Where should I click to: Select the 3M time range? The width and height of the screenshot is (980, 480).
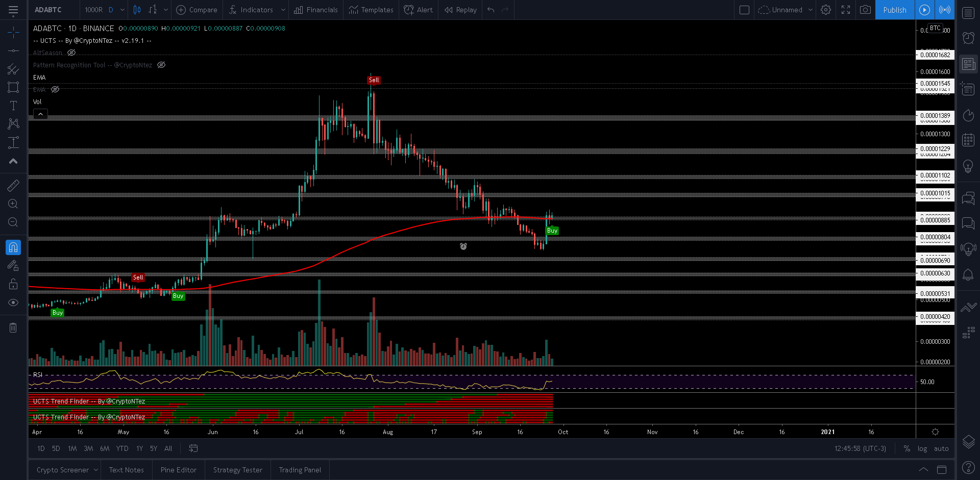(x=88, y=448)
